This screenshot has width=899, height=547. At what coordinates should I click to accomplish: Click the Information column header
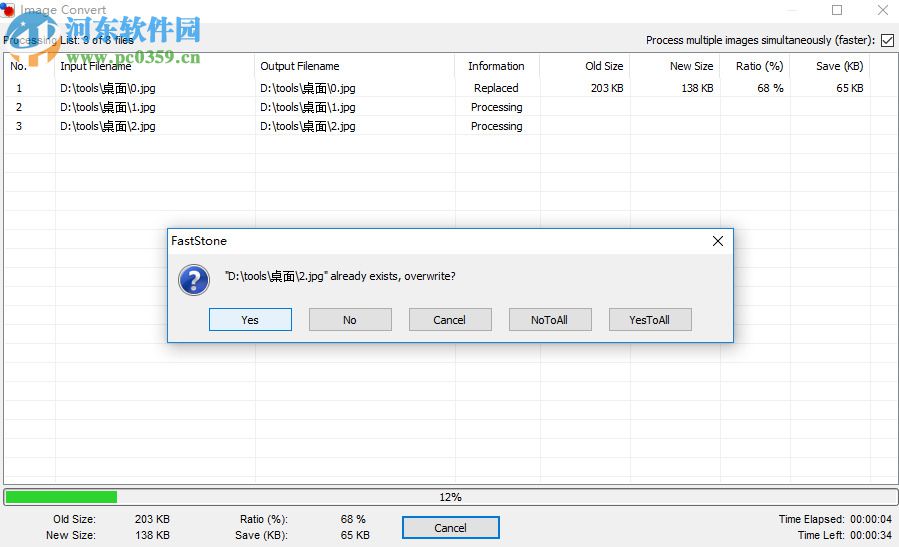pos(496,66)
